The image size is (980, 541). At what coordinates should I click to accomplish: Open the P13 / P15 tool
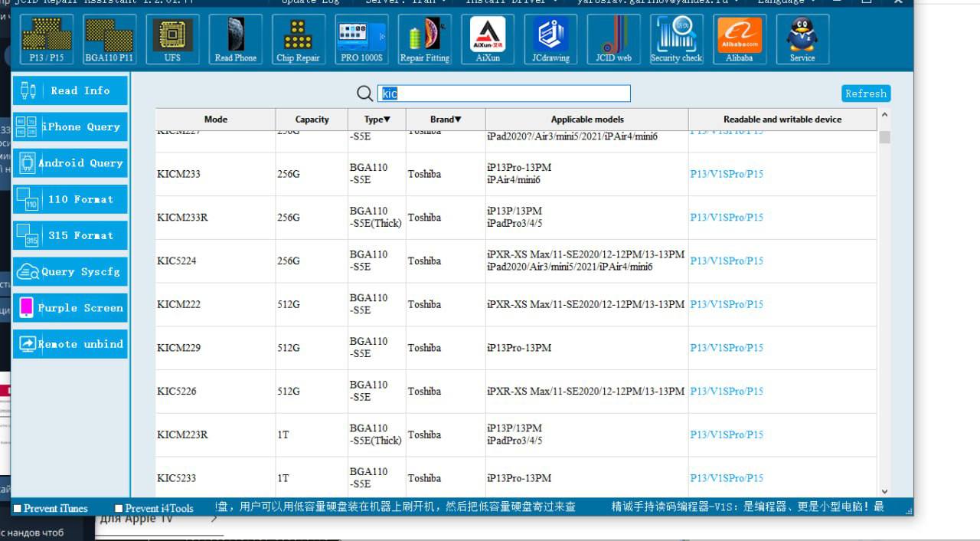coord(47,39)
